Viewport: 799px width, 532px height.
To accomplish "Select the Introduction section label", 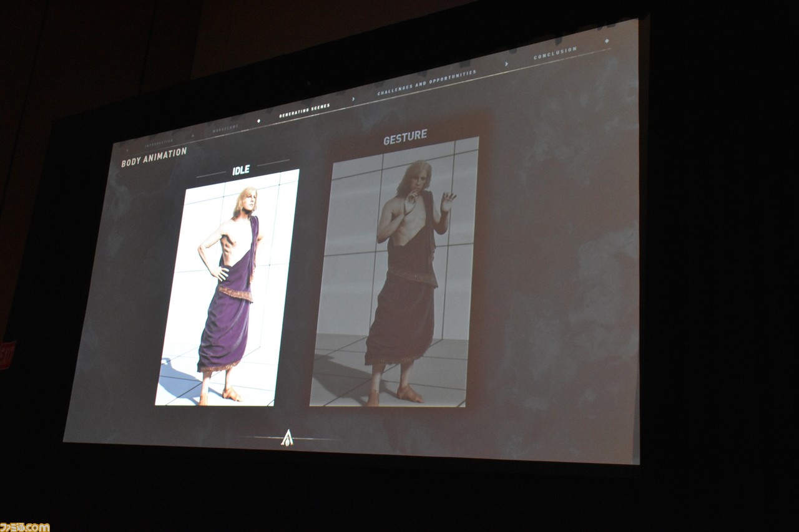I will click(159, 142).
